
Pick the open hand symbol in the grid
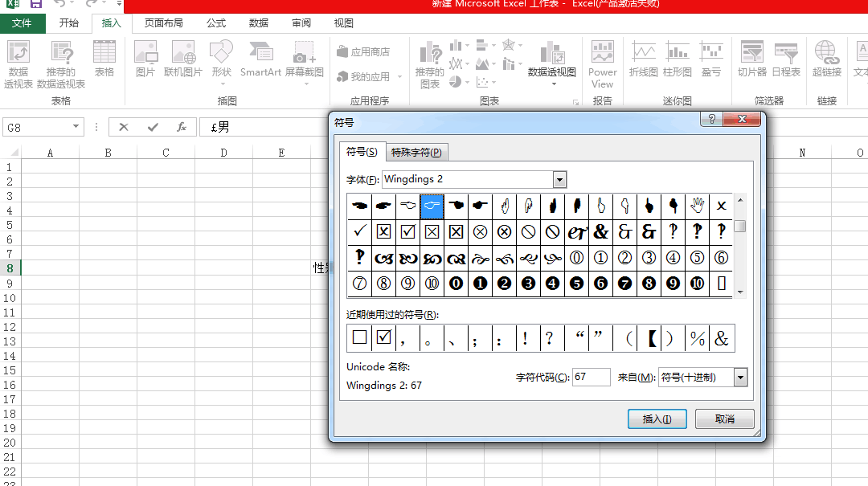click(x=697, y=206)
